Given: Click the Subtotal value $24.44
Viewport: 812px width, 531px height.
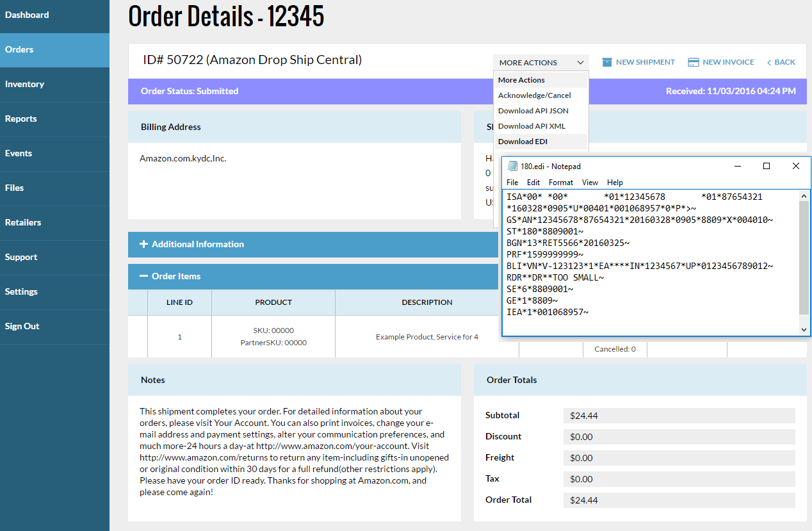Looking at the screenshot, I should [x=679, y=416].
